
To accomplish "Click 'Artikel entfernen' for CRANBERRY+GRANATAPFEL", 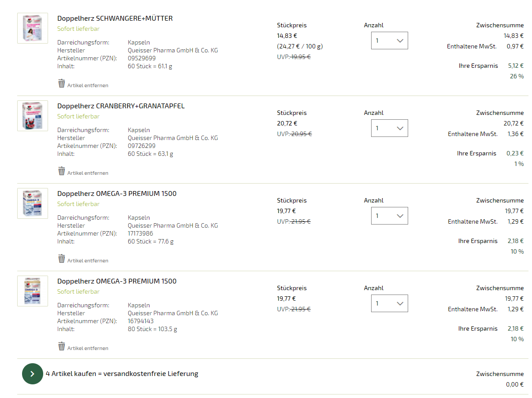I will pos(88,173).
